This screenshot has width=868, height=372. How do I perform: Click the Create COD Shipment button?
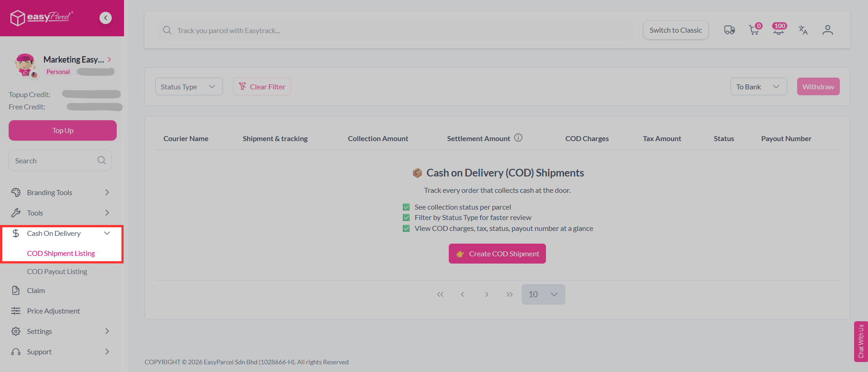pos(497,254)
